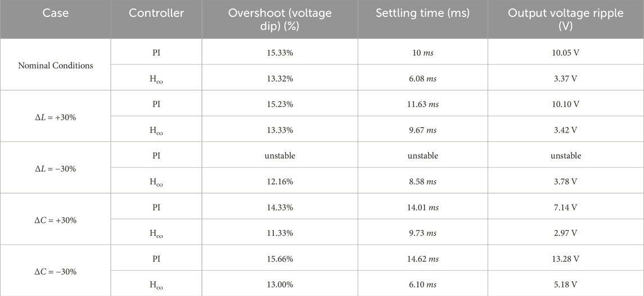Click the 10.05 V ripple value
644x296 pixels.
tap(565, 52)
